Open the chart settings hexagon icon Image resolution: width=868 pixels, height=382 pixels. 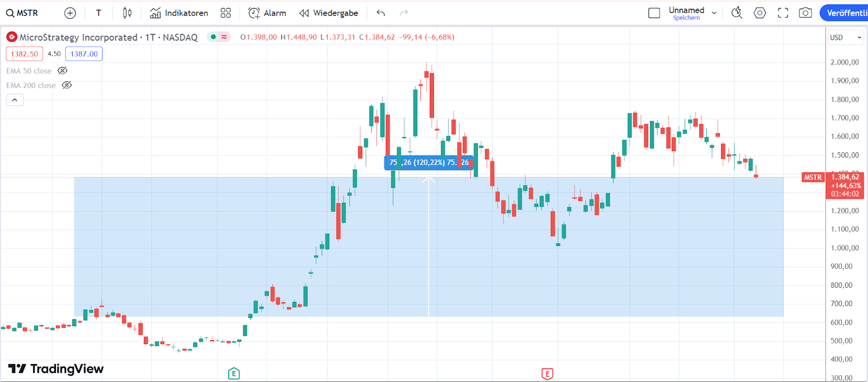click(760, 13)
